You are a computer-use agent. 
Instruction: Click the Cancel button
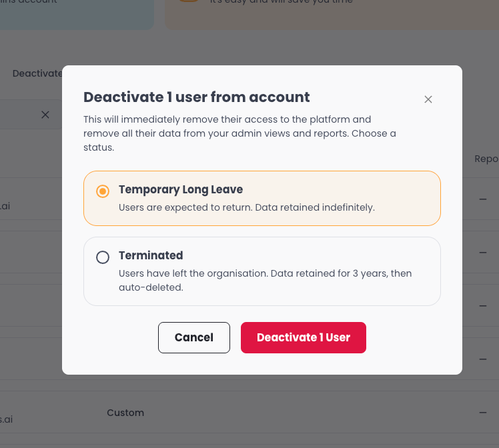tap(194, 337)
